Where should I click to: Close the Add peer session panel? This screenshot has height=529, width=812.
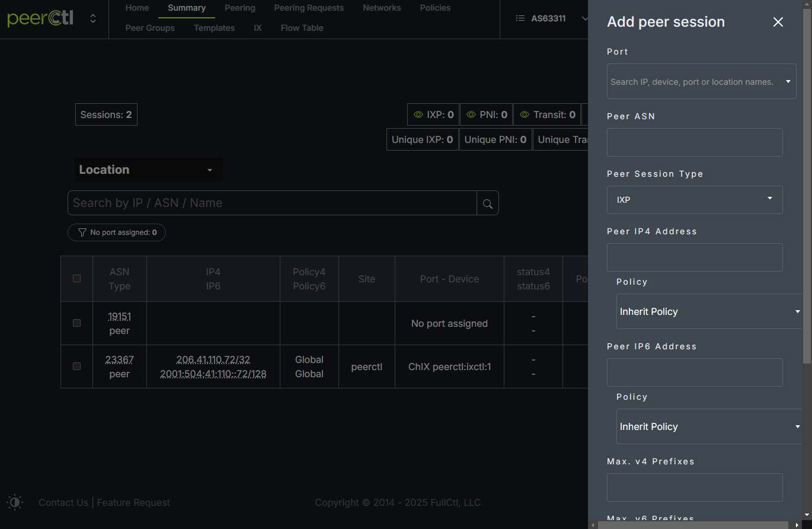pyautogui.click(x=778, y=22)
